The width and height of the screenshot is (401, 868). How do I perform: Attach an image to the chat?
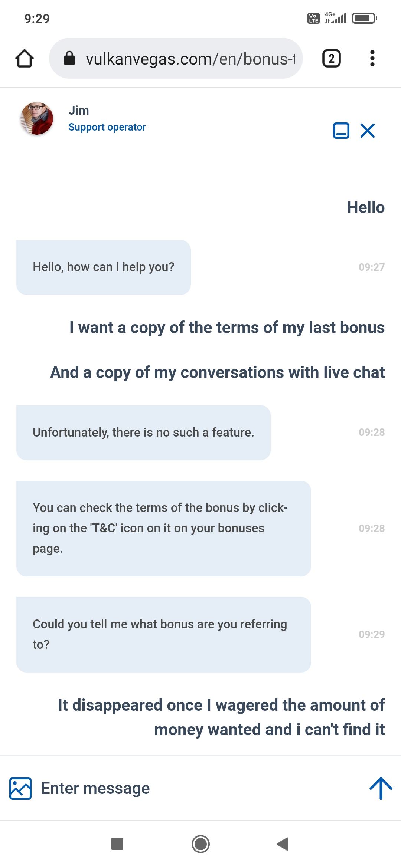(x=20, y=788)
